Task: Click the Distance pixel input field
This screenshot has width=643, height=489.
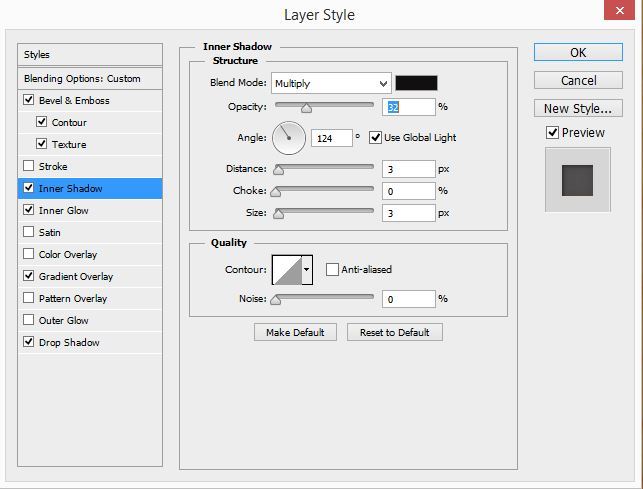Action: 408,169
